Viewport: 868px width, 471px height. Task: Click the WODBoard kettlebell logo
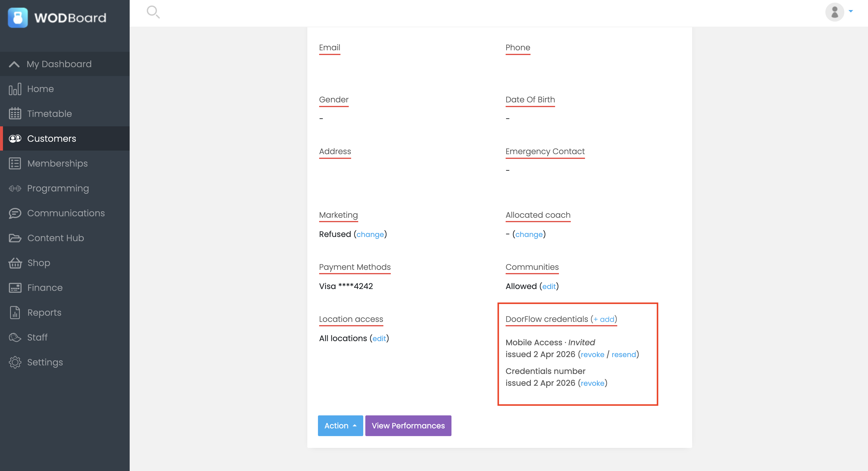[x=18, y=17]
